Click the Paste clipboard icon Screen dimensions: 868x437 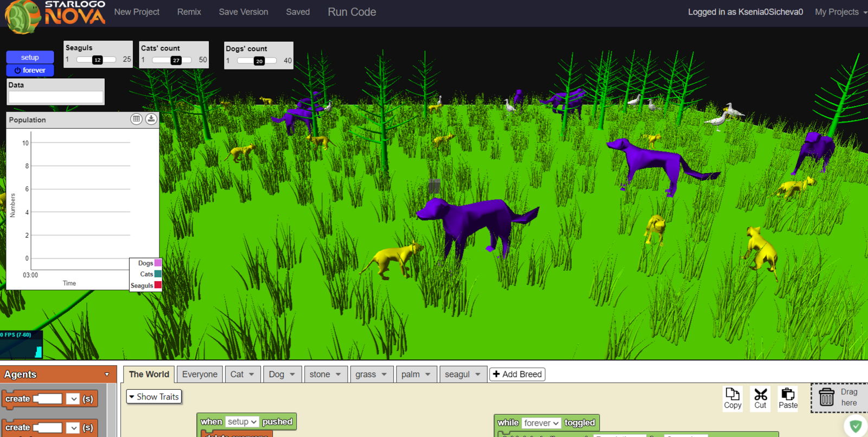pos(788,398)
